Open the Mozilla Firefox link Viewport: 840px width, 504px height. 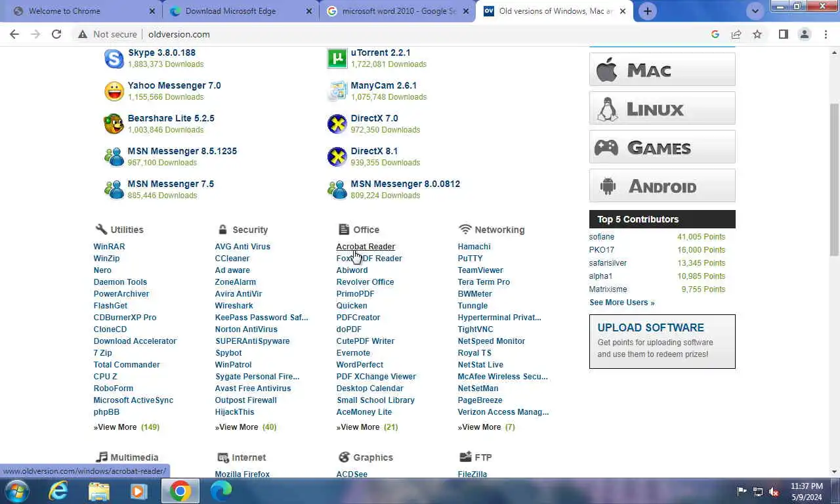tap(242, 474)
